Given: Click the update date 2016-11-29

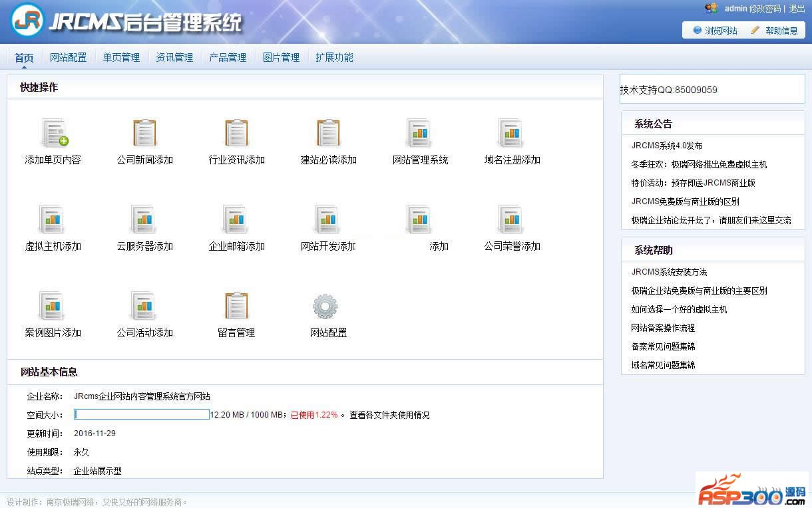Looking at the screenshot, I should [95, 434].
